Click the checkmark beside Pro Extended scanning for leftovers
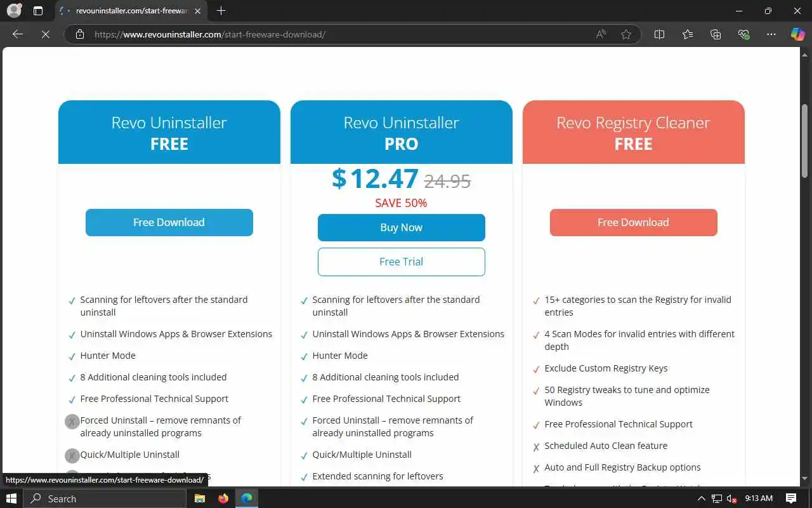The height and width of the screenshot is (508, 812). [304, 478]
